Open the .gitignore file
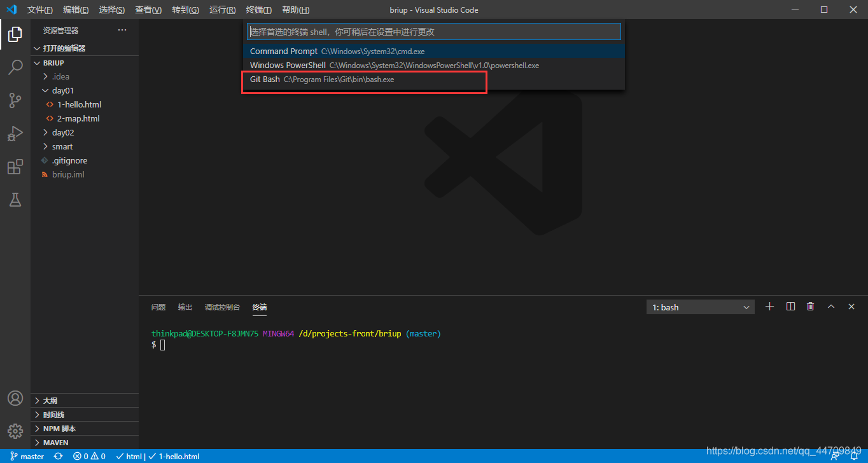 click(85, 160)
